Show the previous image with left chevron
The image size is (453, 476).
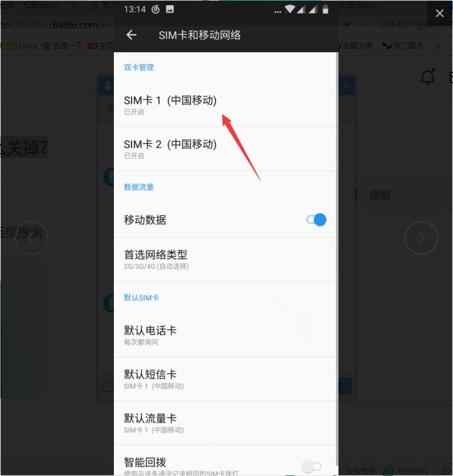31,238
